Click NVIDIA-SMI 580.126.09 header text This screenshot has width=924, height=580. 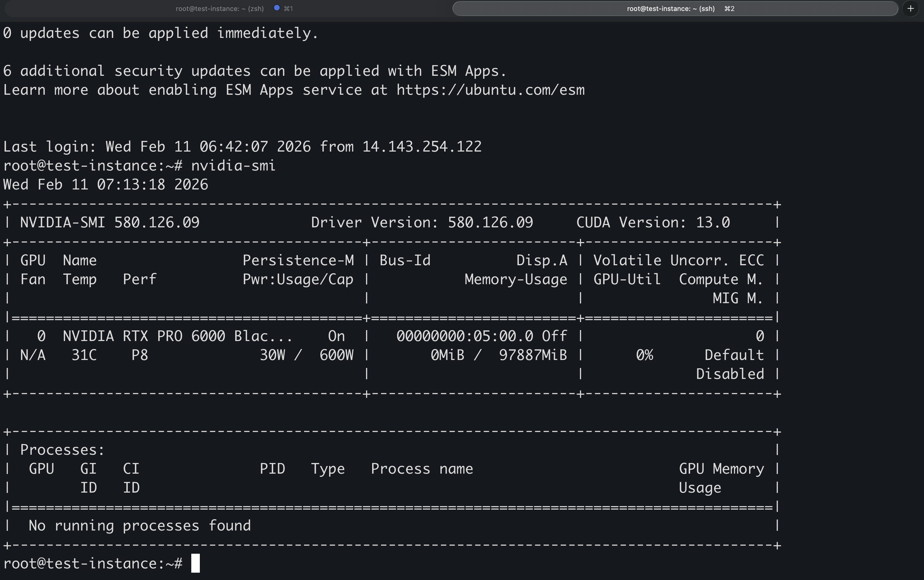110,222
